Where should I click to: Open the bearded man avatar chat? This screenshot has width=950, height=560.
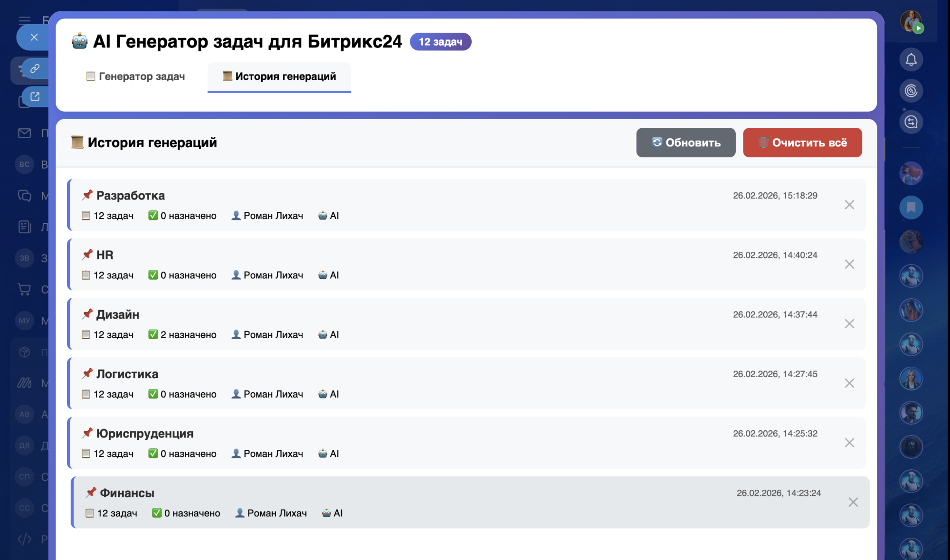click(911, 413)
